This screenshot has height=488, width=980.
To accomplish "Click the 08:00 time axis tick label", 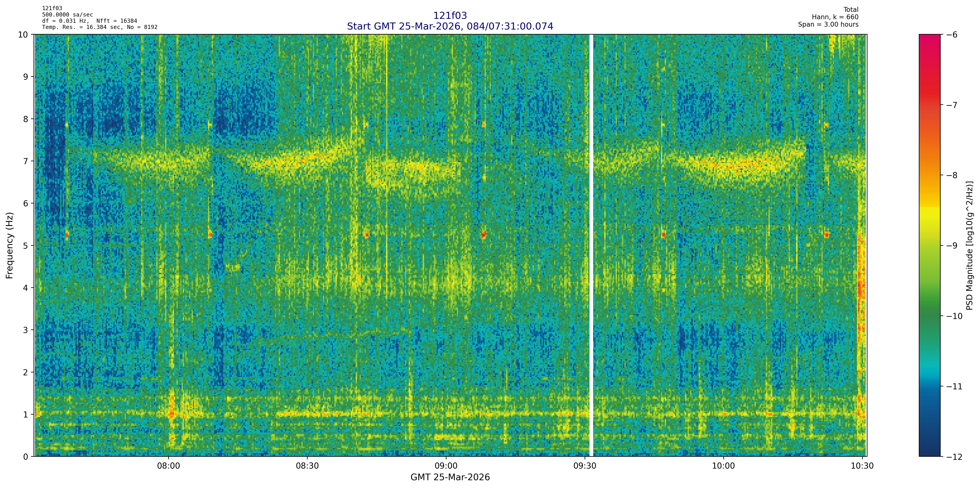I will [168, 466].
